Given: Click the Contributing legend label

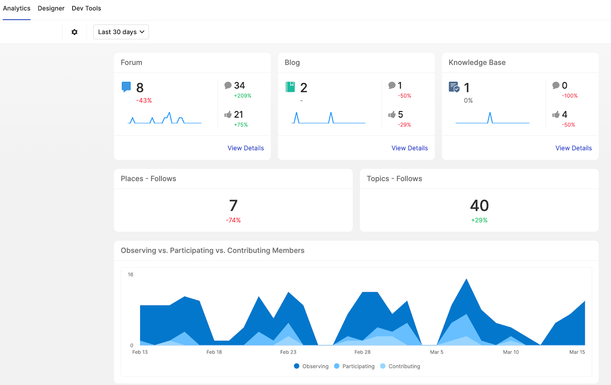Looking at the screenshot, I should [x=404, y=366].
